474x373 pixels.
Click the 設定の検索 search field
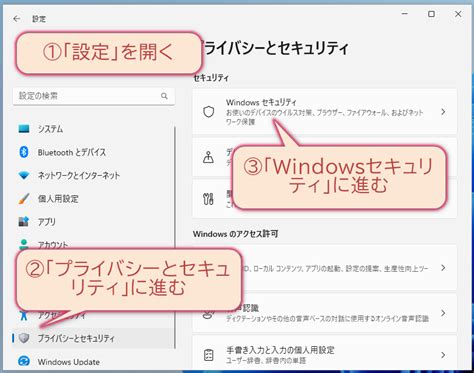94,96
